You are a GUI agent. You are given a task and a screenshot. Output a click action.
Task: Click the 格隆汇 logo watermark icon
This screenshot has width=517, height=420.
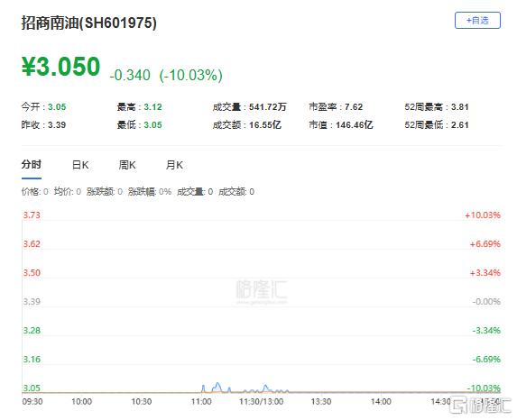[459, 406]
